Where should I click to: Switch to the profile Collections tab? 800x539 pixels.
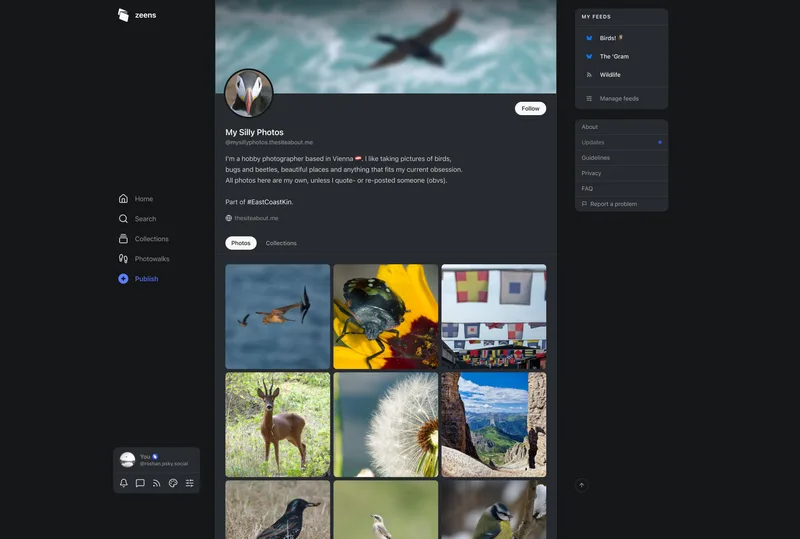point(281,243)
